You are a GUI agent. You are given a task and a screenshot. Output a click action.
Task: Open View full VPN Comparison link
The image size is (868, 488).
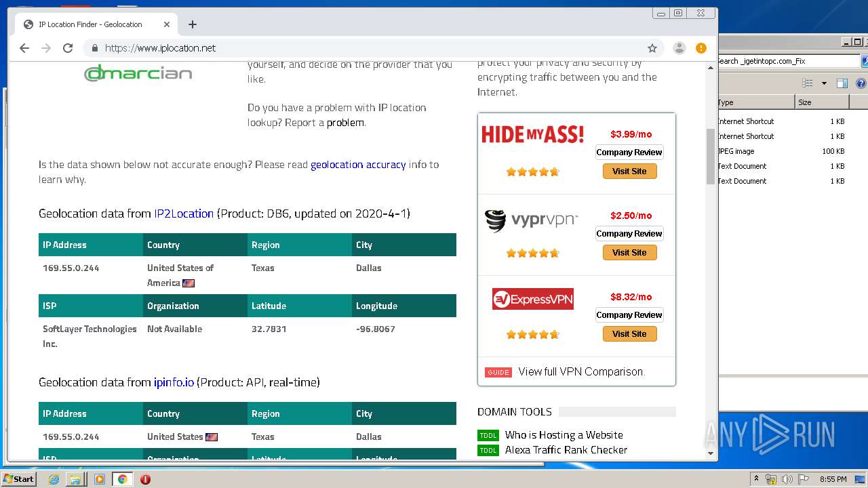point(581,371)
